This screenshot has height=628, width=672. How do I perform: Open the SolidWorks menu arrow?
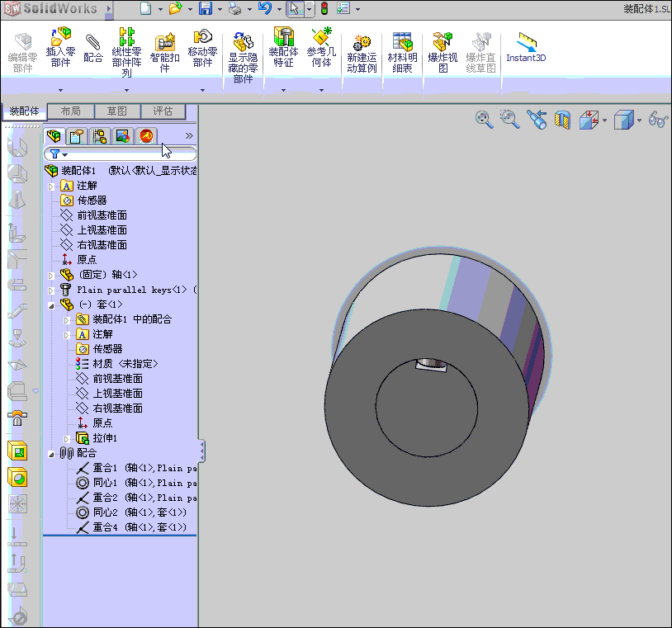[109, 8]
